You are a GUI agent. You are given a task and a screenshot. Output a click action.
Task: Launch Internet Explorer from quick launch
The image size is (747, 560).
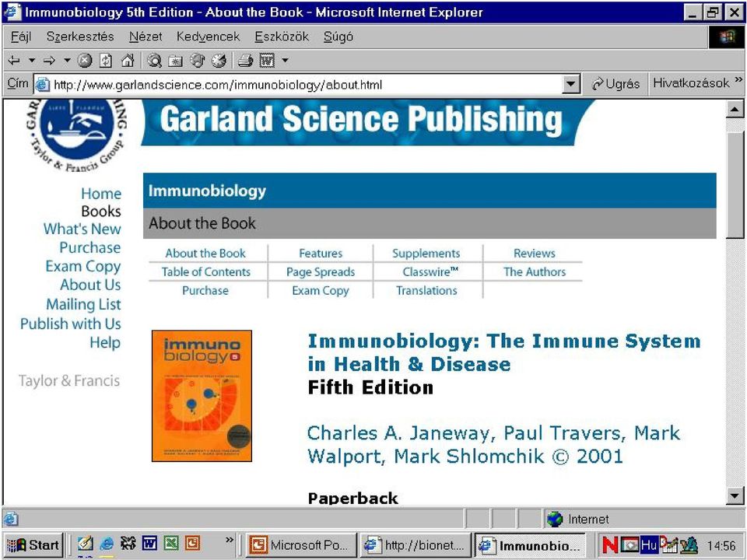107,544
